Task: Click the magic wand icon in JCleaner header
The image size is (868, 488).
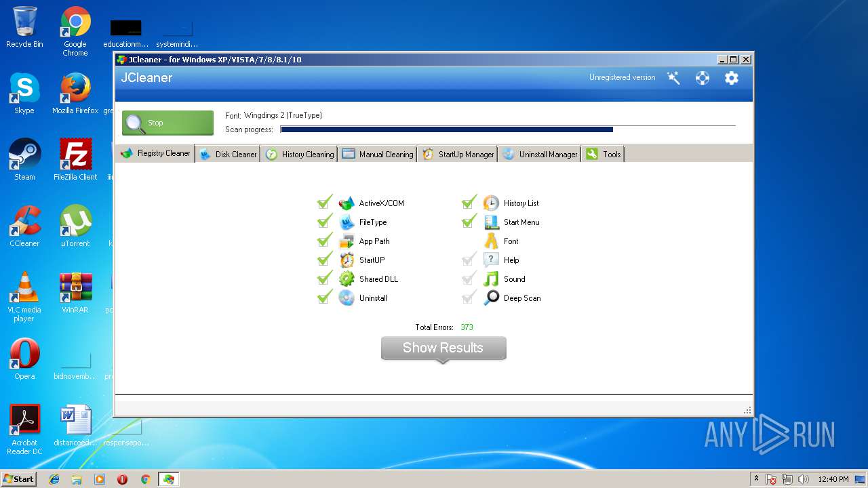Action: click(673, 78)
